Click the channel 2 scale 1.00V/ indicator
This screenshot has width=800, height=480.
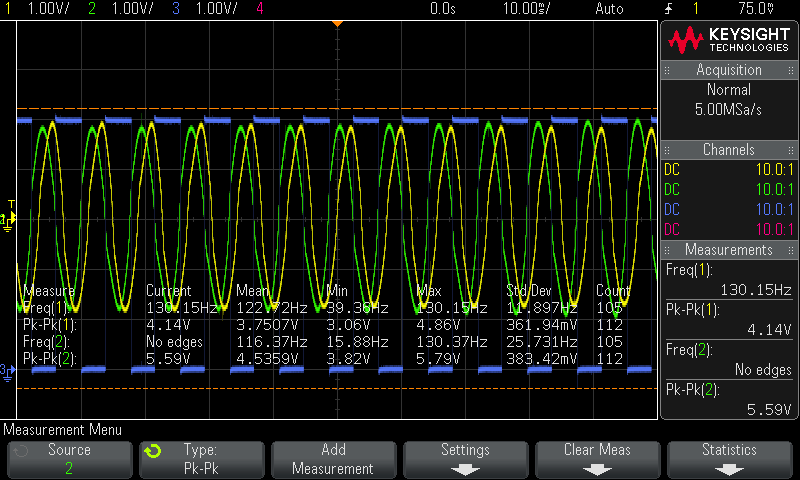tap(132, 8)
